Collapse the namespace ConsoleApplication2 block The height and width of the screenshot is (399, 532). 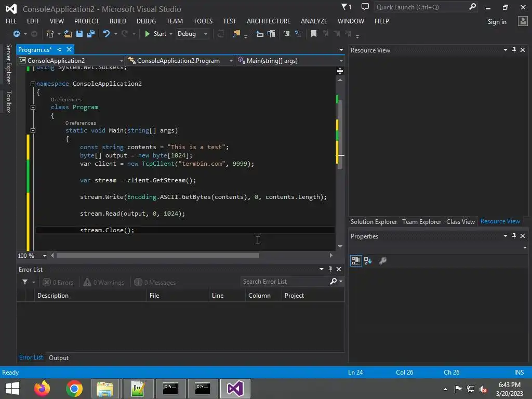point(33,84)
